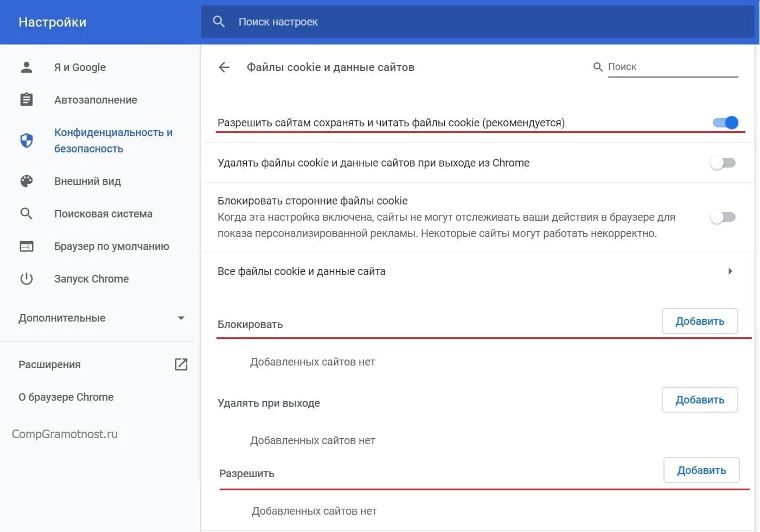Open the Автозаполнение section
Image resolution: width=760 pixels, height=532 pixels.
[95, 100]
